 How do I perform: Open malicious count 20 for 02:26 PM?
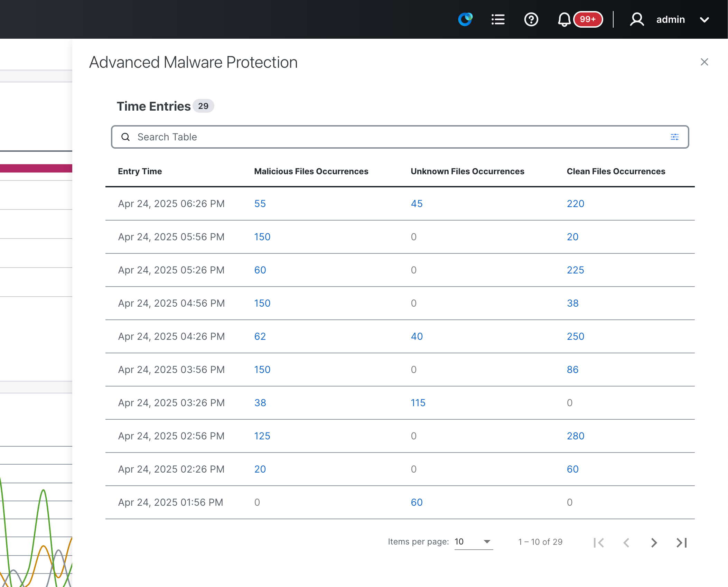pyautogui.click(x=260, y=469)
